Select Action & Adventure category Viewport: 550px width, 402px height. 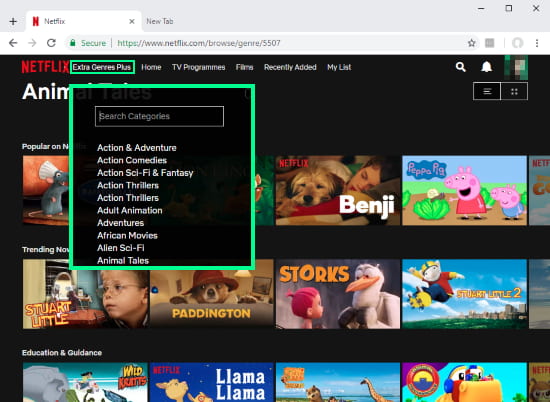137,148
